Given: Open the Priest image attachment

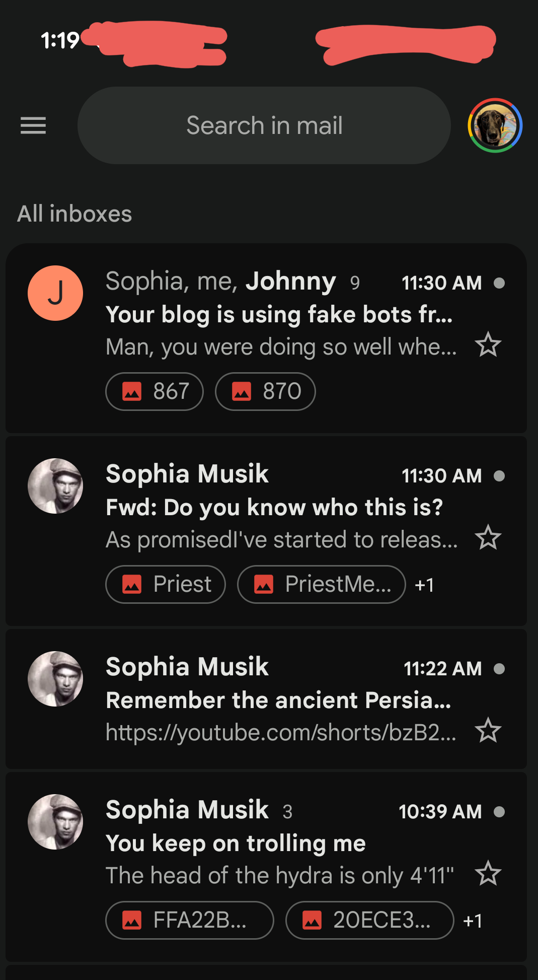Looking at the screenshot, I should pos(166,584).
